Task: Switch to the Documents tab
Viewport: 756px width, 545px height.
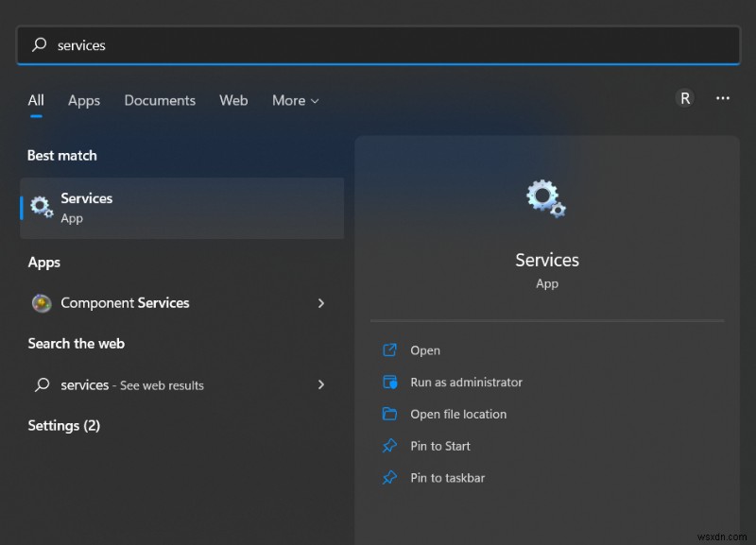Action: point(160,100)
